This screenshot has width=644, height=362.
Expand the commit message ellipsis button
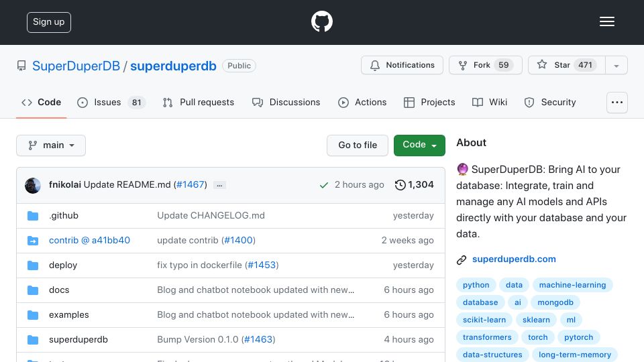pos(220,185)
